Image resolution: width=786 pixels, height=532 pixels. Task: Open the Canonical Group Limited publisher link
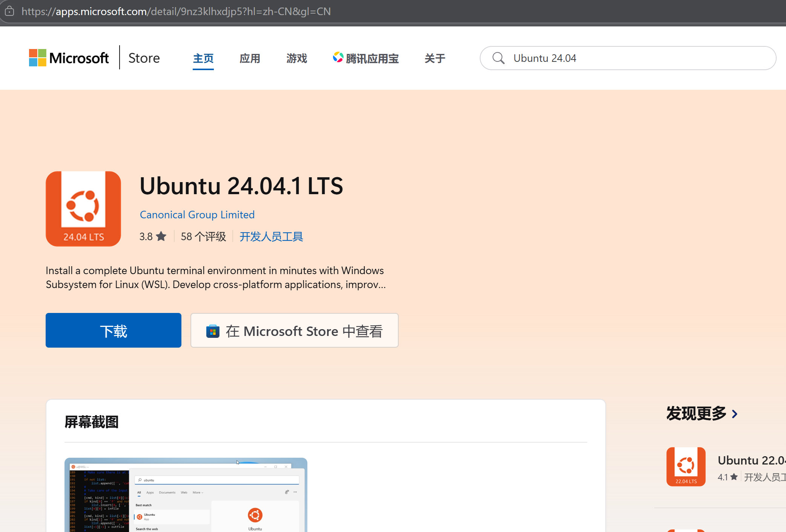197,215
